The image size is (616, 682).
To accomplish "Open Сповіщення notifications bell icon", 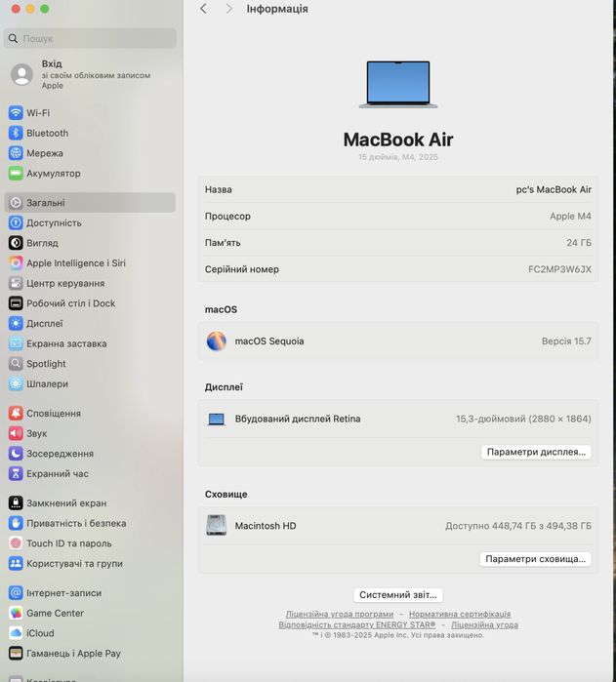I will pos(16,414).
